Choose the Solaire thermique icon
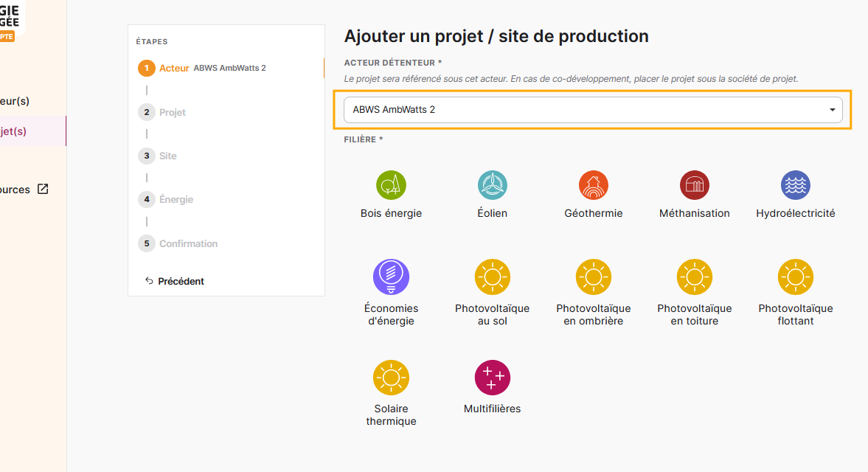868x472 pixels. [391, 378]
